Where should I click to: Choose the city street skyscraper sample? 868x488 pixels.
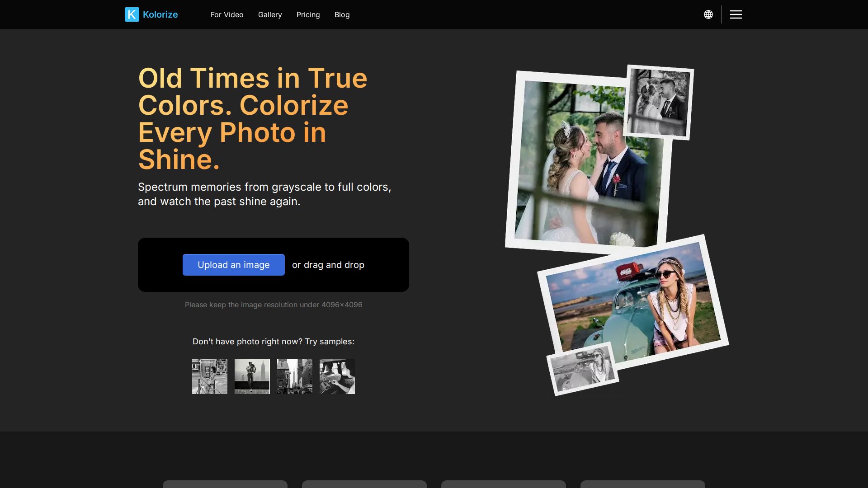pyautogui.click(x=294, y=376)
